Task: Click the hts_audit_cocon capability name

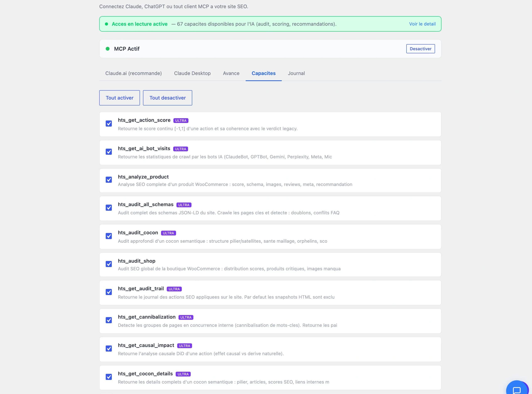Action: click(138, 233)
